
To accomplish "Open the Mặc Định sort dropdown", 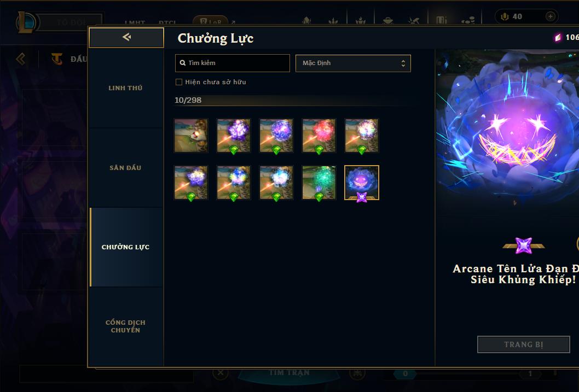I will click(353, 63).
